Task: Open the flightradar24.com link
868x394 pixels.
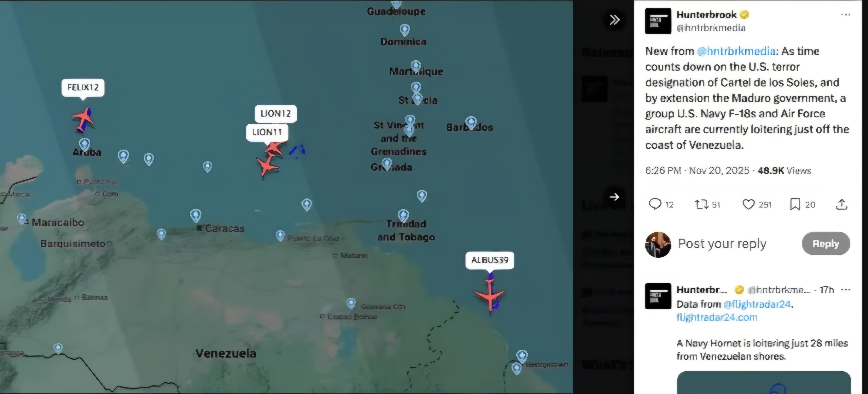Action: tap(717, 317)
